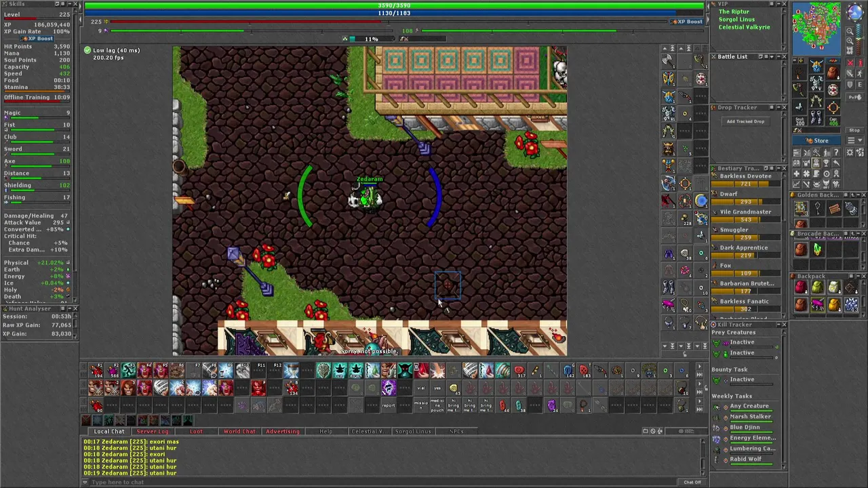Click XP Boost button in top bar

[x=687, y=22]
